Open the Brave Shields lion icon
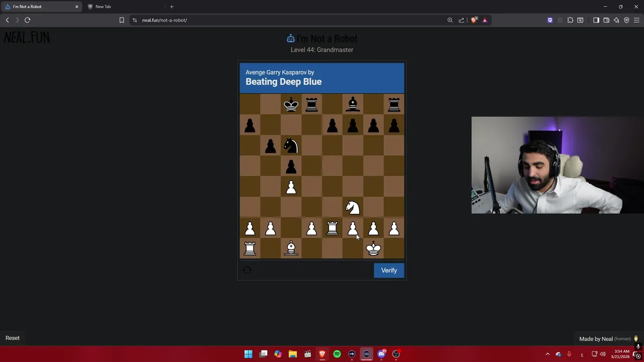 473,20
